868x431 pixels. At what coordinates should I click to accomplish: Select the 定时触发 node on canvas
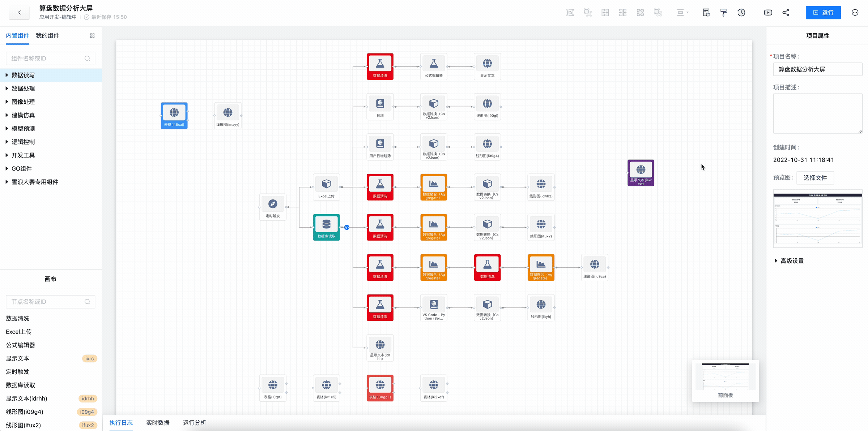[273, 207]
